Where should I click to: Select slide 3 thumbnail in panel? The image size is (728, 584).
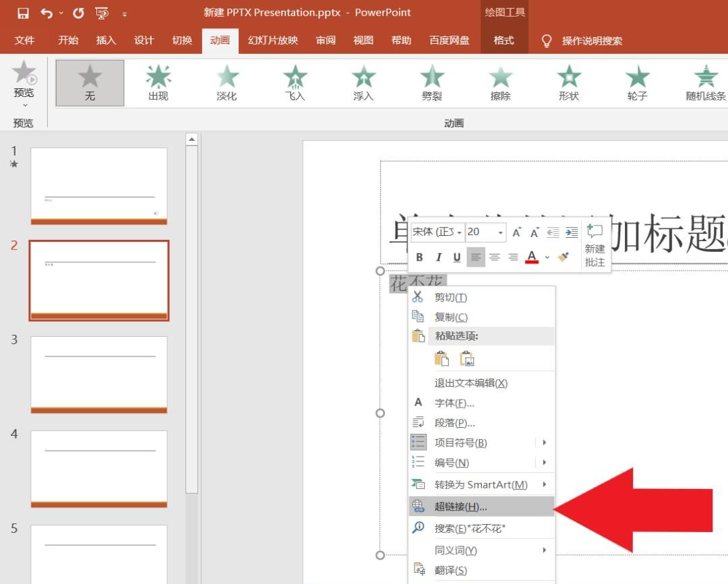99,374
